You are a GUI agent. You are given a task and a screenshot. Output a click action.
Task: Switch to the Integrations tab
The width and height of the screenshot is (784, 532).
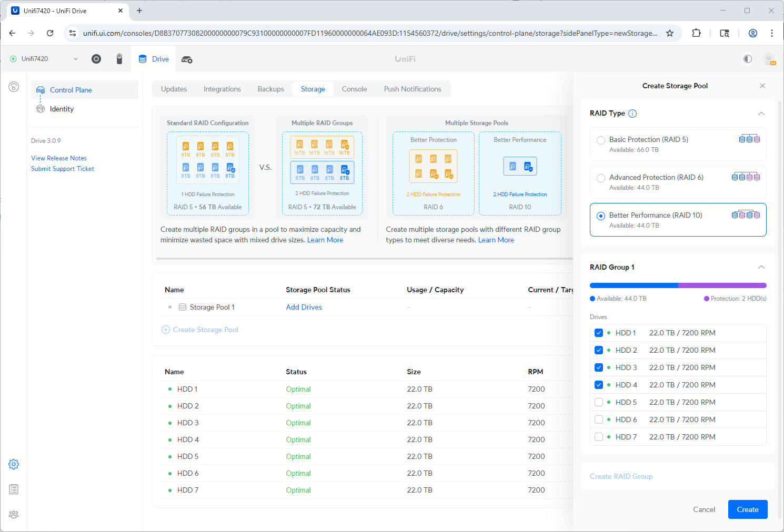(222, 89)
